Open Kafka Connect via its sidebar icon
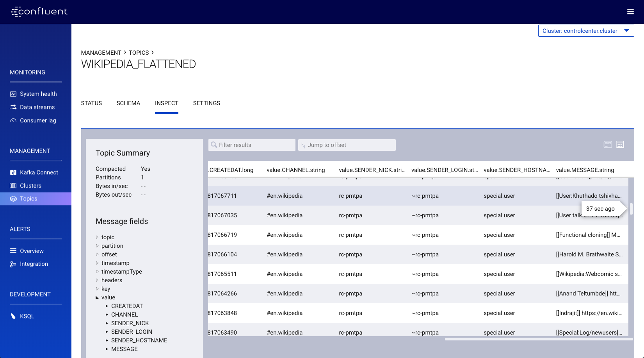The image size is (644, 358). tap(13, 172)
